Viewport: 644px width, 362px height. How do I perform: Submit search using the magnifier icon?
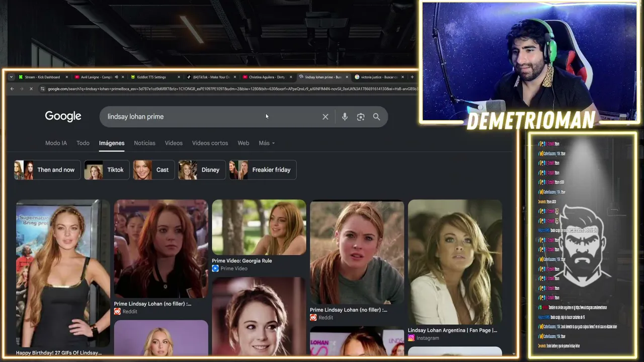376,117
